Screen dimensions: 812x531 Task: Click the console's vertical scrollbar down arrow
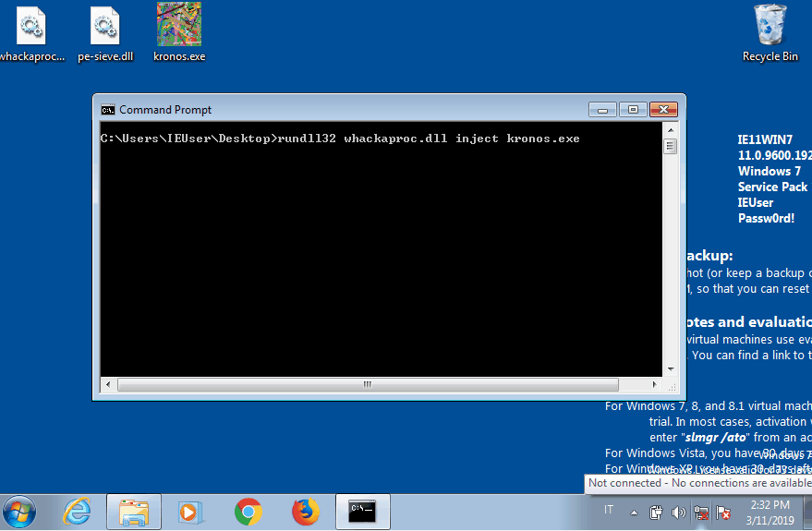[671, 369]
